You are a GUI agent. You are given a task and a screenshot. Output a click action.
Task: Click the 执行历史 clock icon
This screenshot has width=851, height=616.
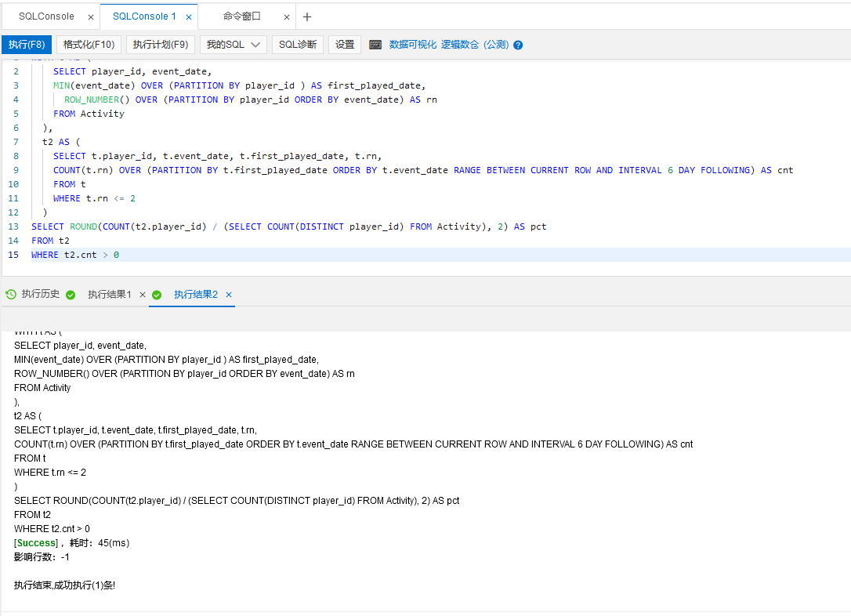point(11,294)
